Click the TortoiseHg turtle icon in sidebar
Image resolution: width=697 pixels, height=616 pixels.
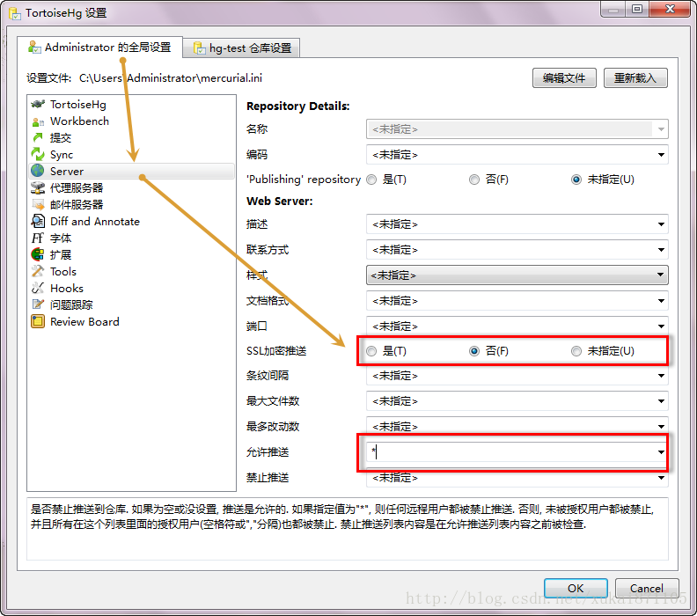pyautogui.click(x=38, y=104)
